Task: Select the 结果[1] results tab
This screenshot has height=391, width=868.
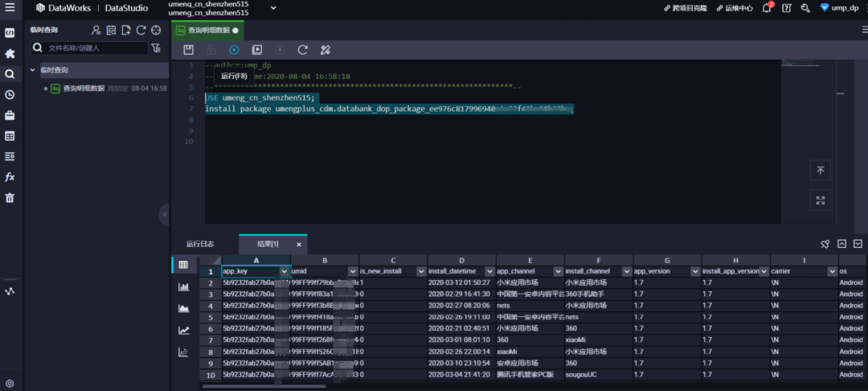Action: (268, 245)
